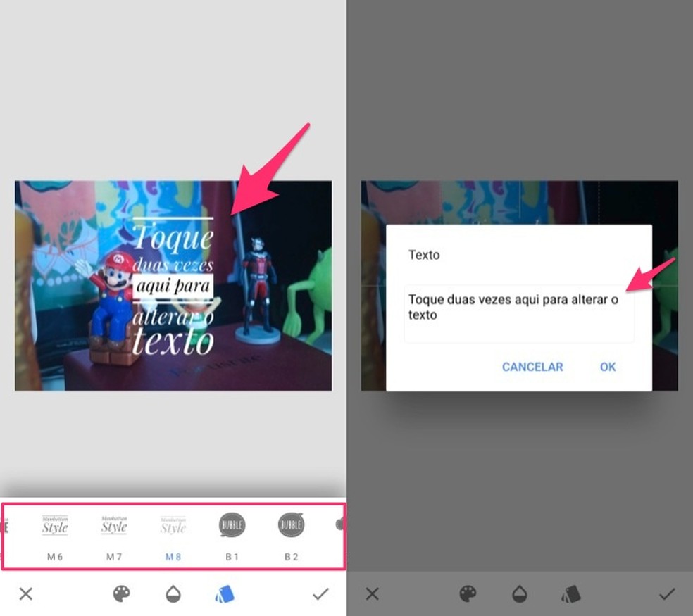Click the dimmed text style icon beside the checkmark
Image resolution: width=693 pixels, height=616 pixels.
tap(570, 593)
